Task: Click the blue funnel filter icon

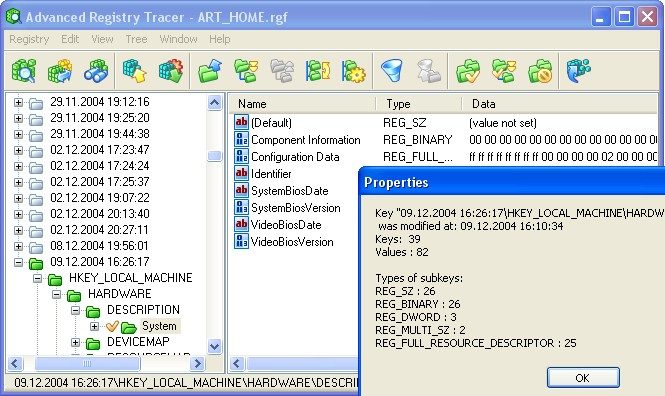Action: click(x=391, y=70)
